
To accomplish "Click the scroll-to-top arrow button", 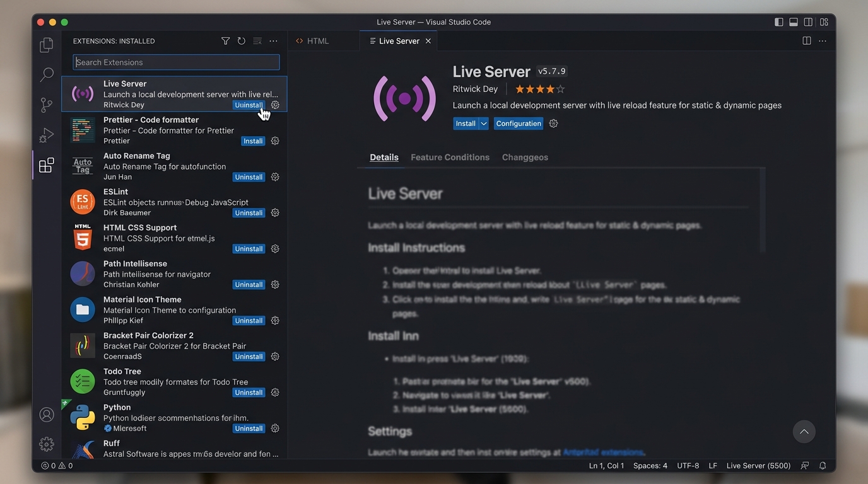I will 804,432.
